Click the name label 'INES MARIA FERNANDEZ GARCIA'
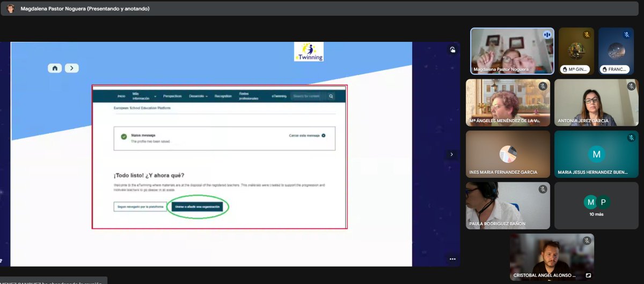 (x=503, y=173)
